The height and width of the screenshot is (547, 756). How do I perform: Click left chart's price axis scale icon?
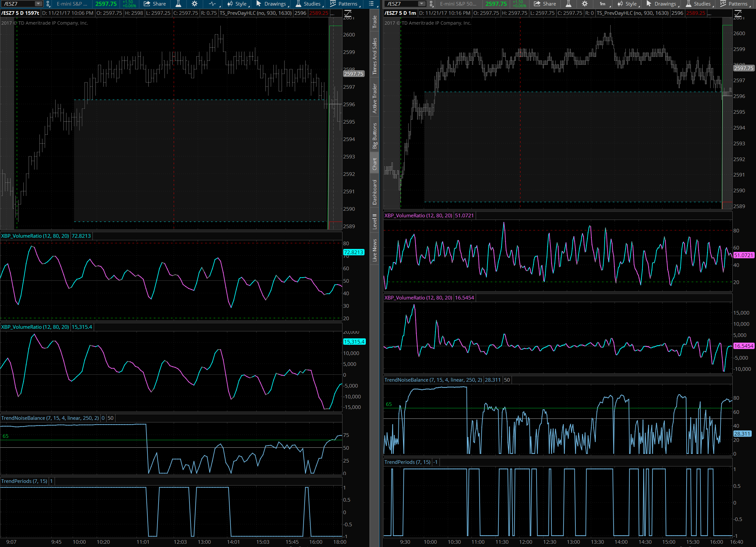(348, 14)
